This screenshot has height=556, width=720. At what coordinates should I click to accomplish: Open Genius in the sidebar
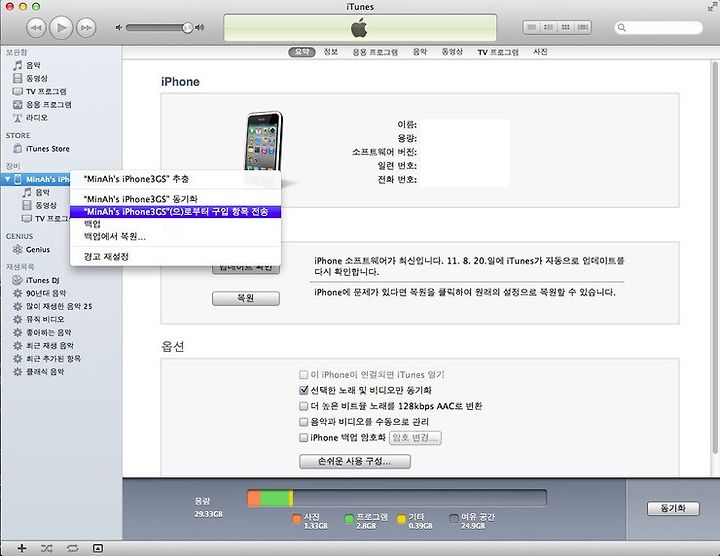[x=31, y=250]
